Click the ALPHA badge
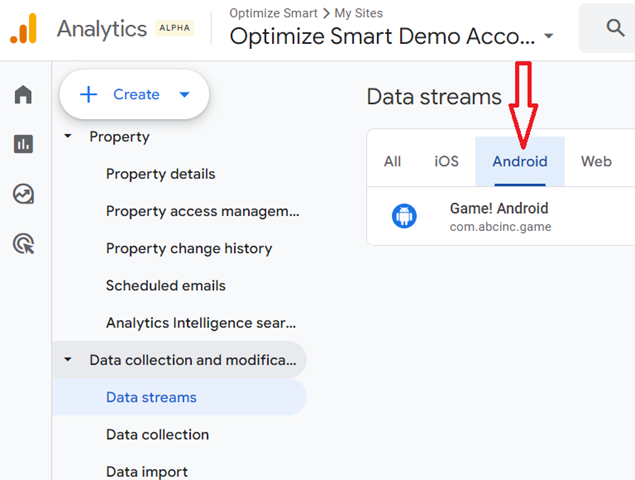This screenshot has width=635, height=480. click(x=175, y=28)
